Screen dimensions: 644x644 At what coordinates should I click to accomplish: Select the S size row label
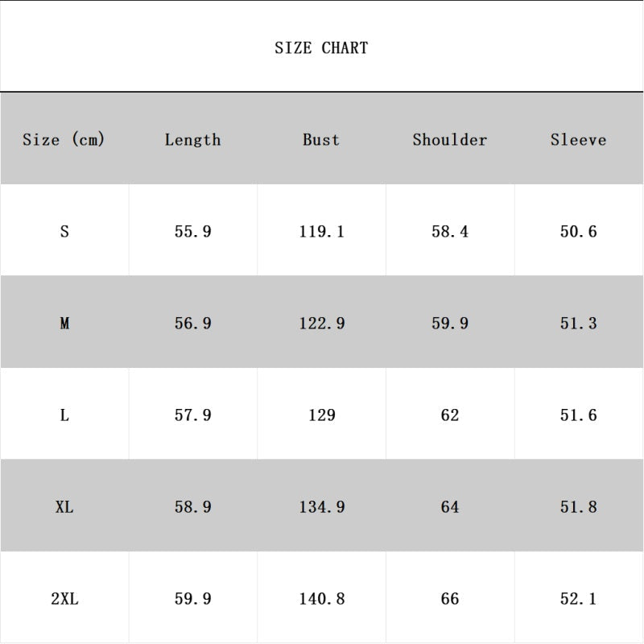pyautogui.click(x=64, y=232)
